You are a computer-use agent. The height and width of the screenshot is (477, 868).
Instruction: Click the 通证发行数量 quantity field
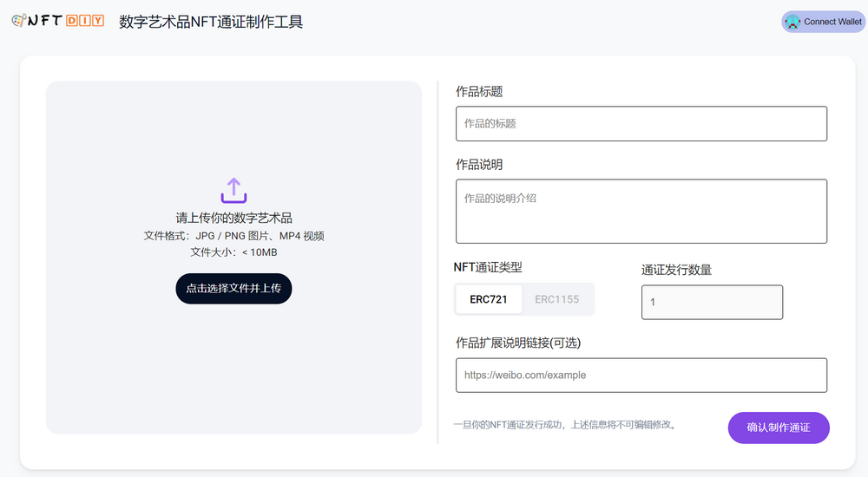(712, 302)
